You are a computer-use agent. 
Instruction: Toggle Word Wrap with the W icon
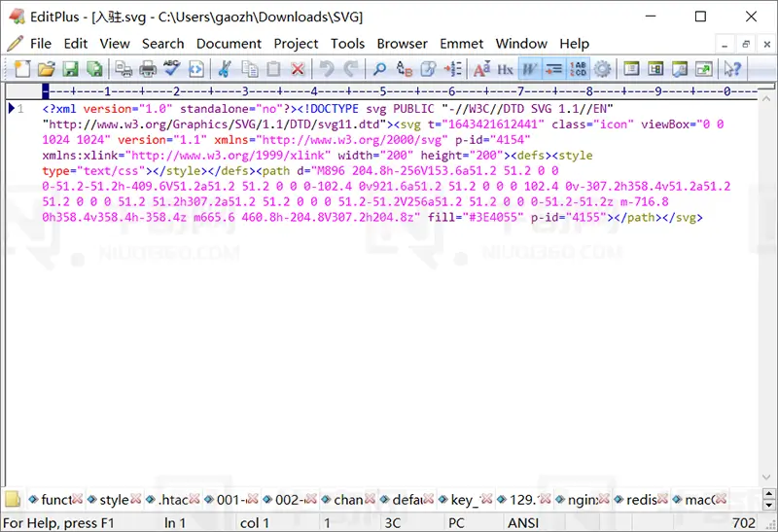click(x=529, y=68)
